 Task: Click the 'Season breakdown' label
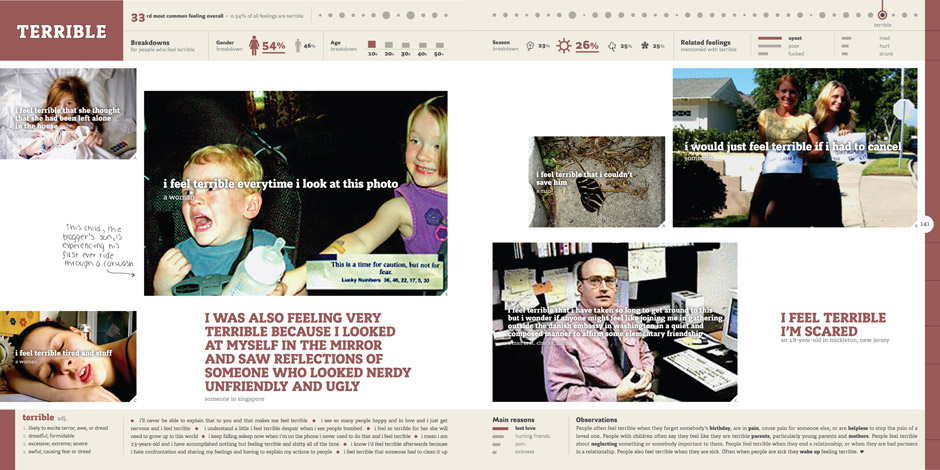coord(505,46)
